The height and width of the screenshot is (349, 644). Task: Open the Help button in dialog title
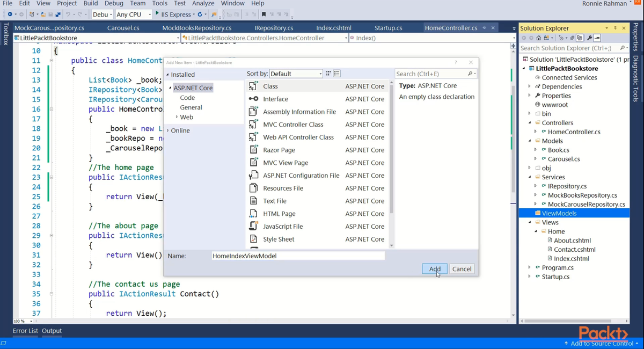pyautogui.click(x=456, y=63)
